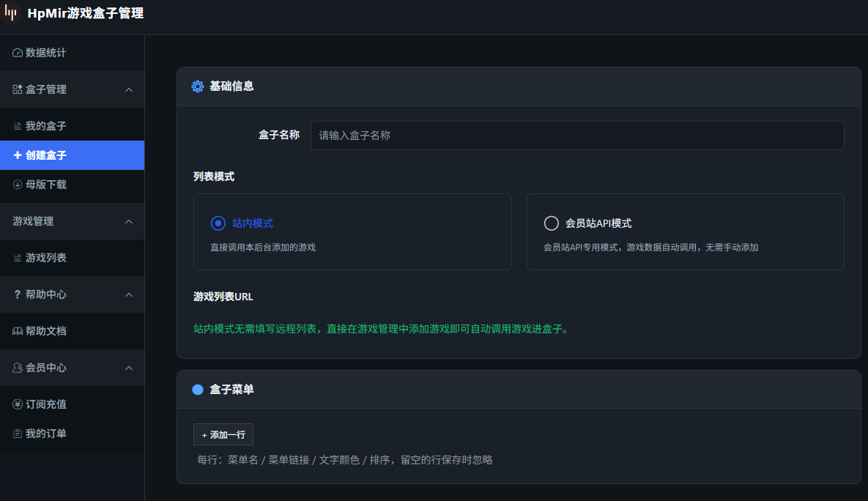This screenshot has height=501, width=868.
Task: Select the 会员站API模式 radio button
Action: [x=552, y=223]
